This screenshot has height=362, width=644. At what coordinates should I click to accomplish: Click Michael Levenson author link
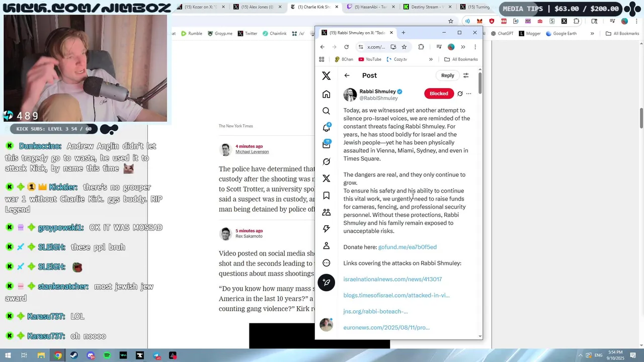point(252,152)
